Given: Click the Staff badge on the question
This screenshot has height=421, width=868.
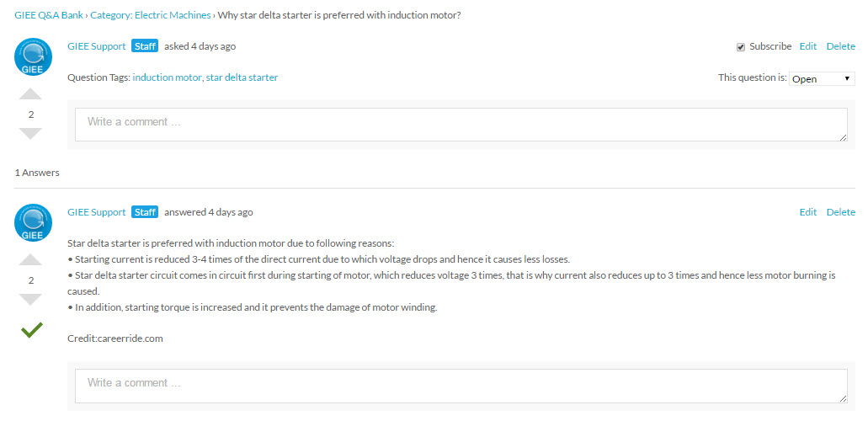Looking at the screenshot, I should 145,46.
